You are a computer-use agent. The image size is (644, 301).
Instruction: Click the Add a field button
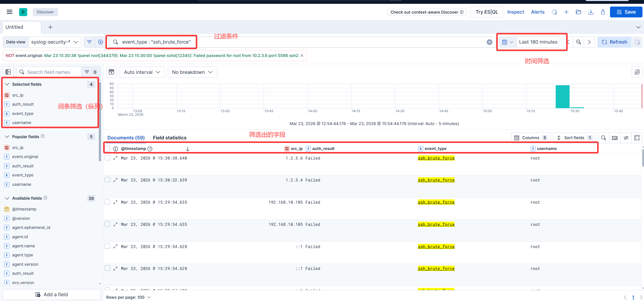52,294
